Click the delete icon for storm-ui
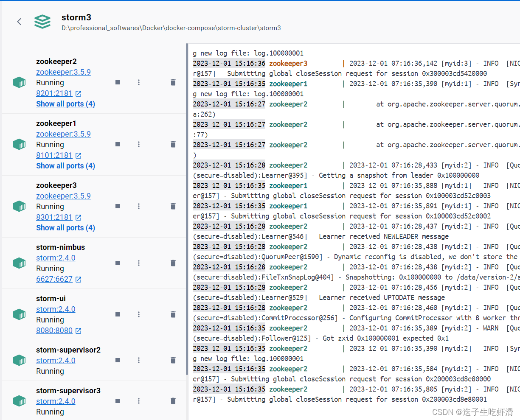The height and width of the screenshot is (420, 520). 173,314
